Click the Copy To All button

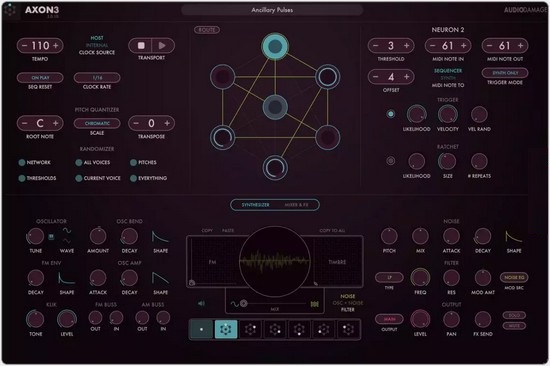point(332,231)
